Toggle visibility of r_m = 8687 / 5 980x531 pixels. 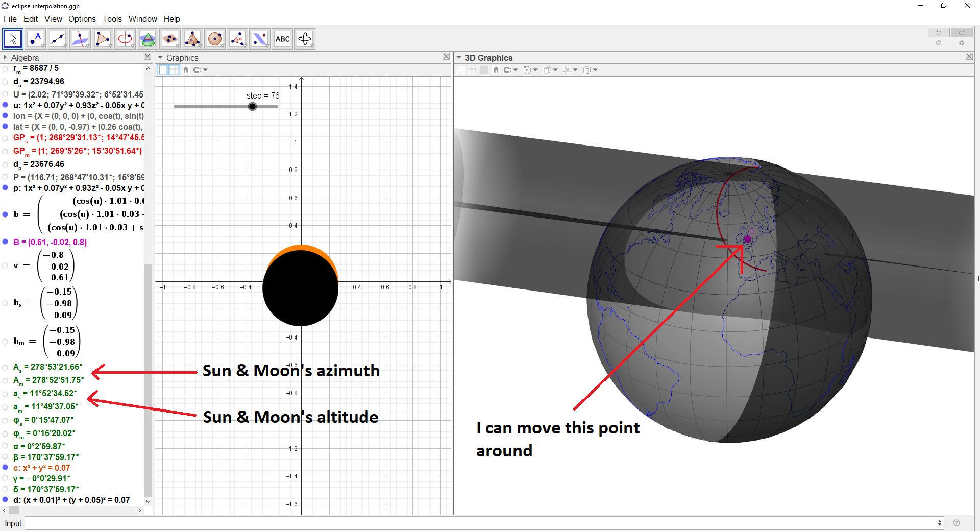[x=5, y=68]
